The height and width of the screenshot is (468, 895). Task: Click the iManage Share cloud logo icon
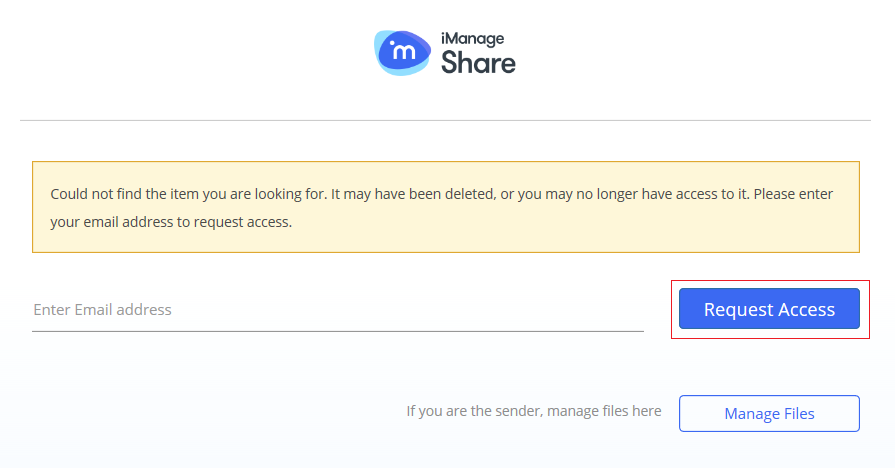point(405,52)
